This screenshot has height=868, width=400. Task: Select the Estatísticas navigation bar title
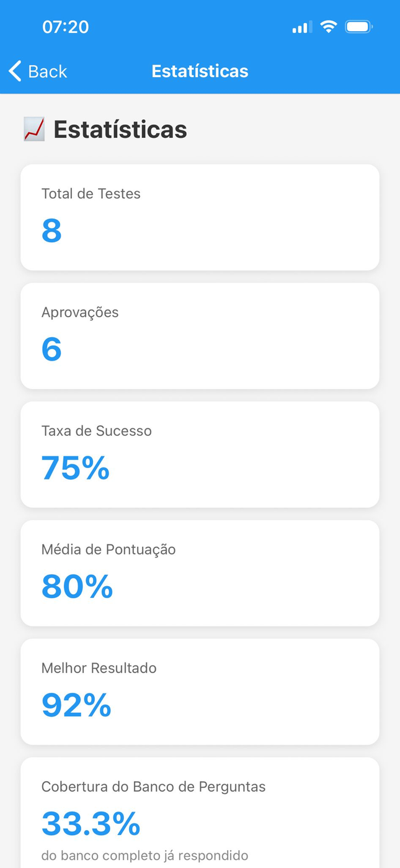tap(200, 71)
